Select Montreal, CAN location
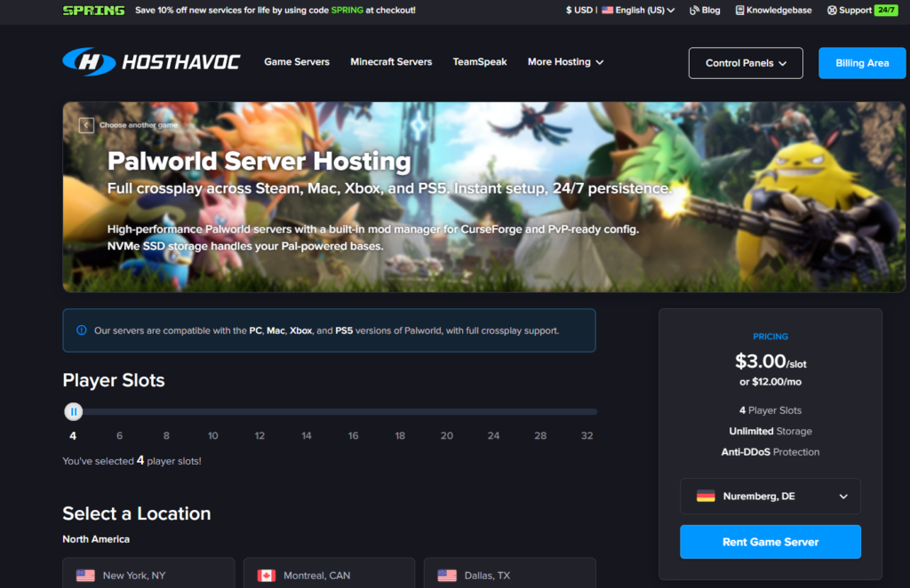 (329, 573)
